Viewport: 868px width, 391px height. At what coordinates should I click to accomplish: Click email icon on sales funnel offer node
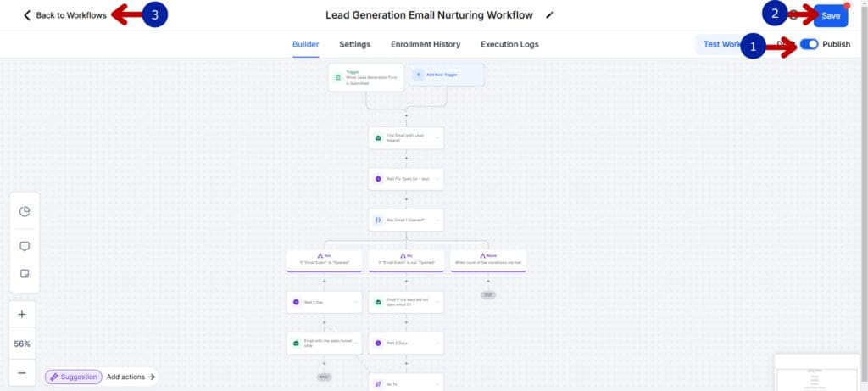coord(296,344)
